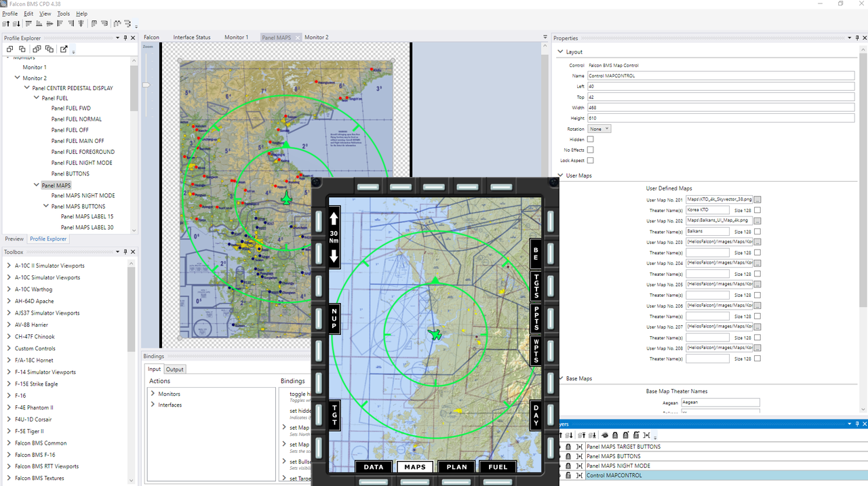Click the FUEL button on map display

click(x=498, y=467)
